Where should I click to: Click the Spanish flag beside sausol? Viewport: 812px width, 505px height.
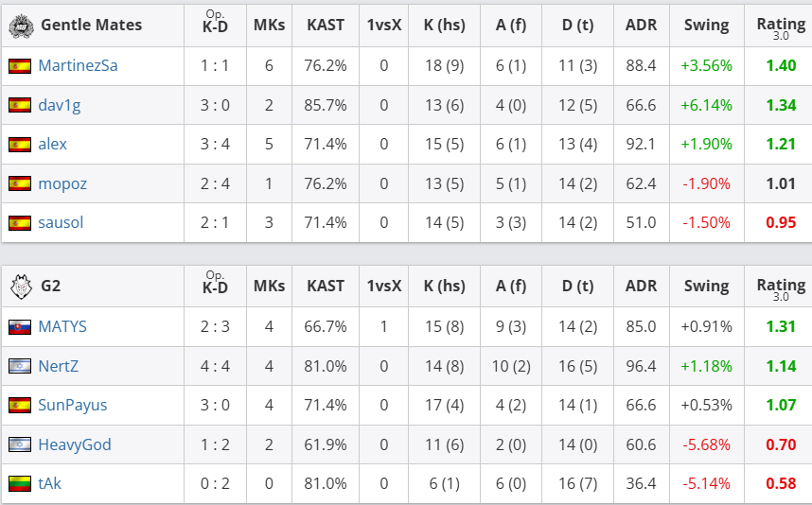pos(20,223)
